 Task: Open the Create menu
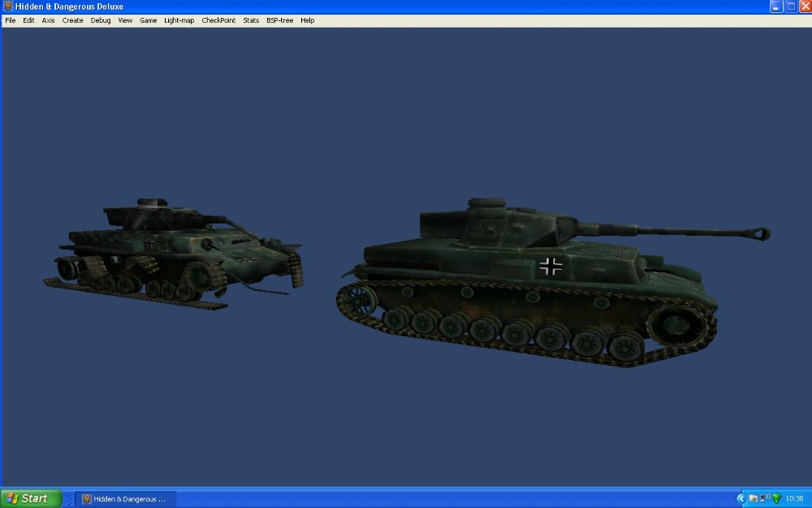[x=72, y=20]
